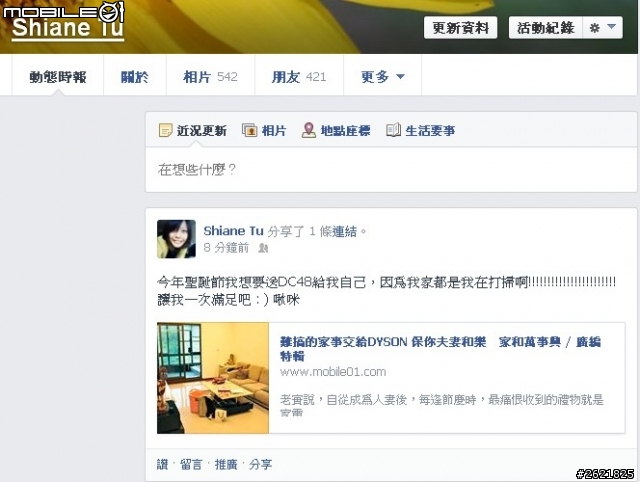Click the gear icon beside 活動紀錄
The height and width of the screenshot is (482, 640).
[x=595, y=28]
